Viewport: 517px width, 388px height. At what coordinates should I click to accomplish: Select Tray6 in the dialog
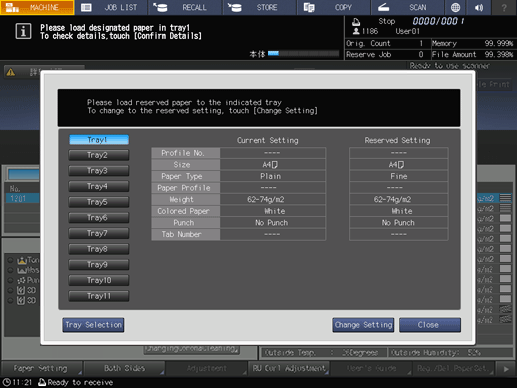coord(99,218)
